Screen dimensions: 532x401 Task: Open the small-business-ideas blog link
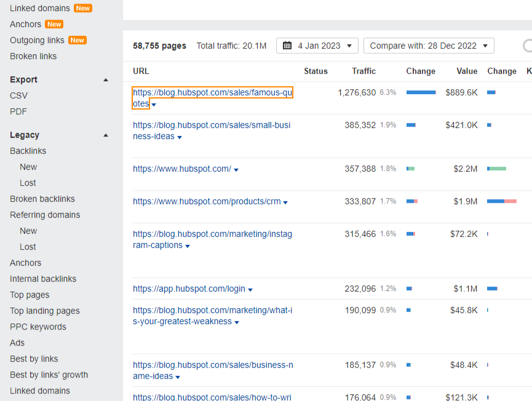point(212,130)
